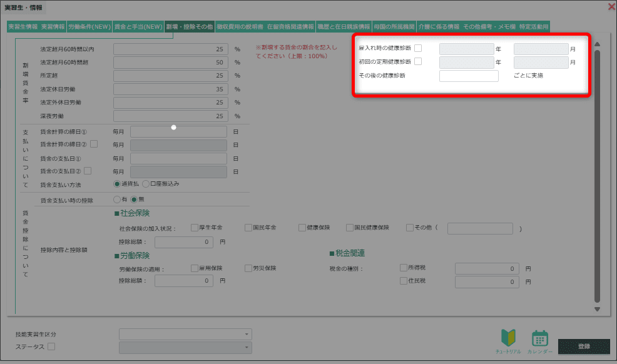The height and width of the screenshot is (364, 617).
Task: Click the scrollbar down arrow
Action: pos(597,310)
